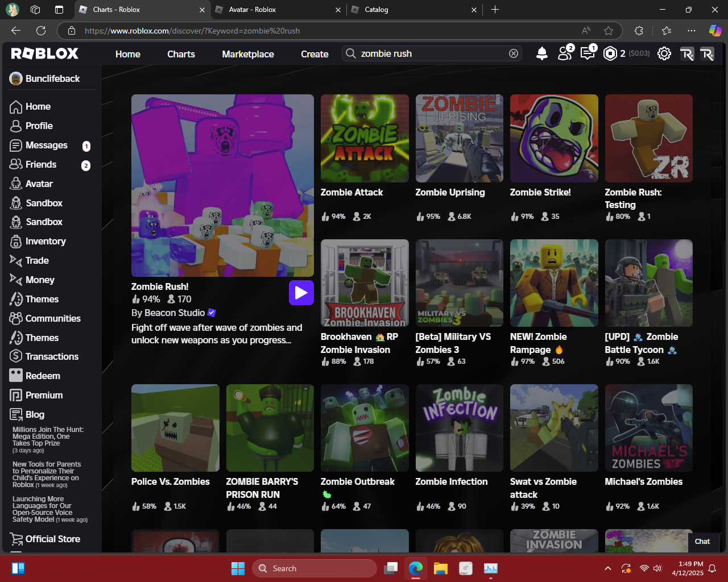Screen dimensions: 728x582
Task: Open the settings gear in Roblox header
Action: pyautogui.click(x=664, y=53)
